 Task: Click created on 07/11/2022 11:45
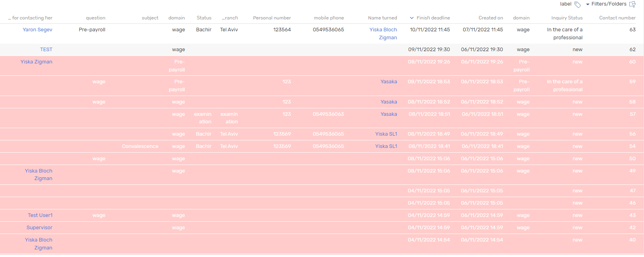tap(483, 30)
